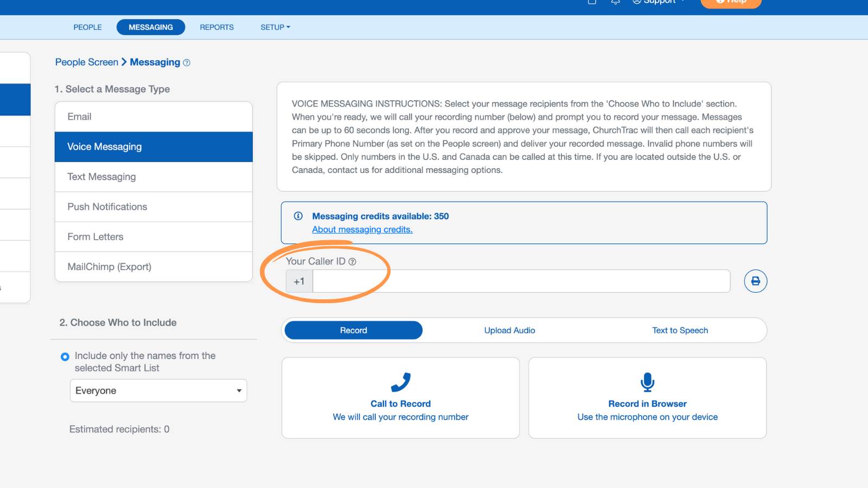Click help icon next to Messaging heading

187,63
